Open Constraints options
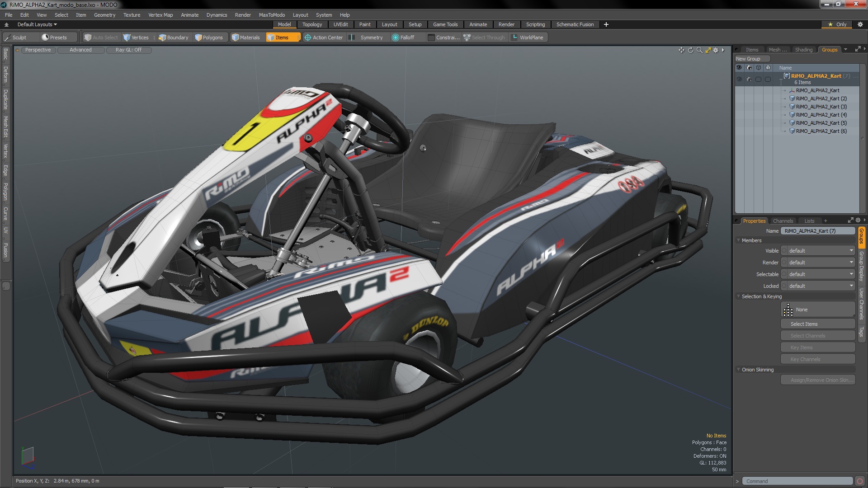The height and width of the screenshot is (488, 868). (x=443, y=38)
